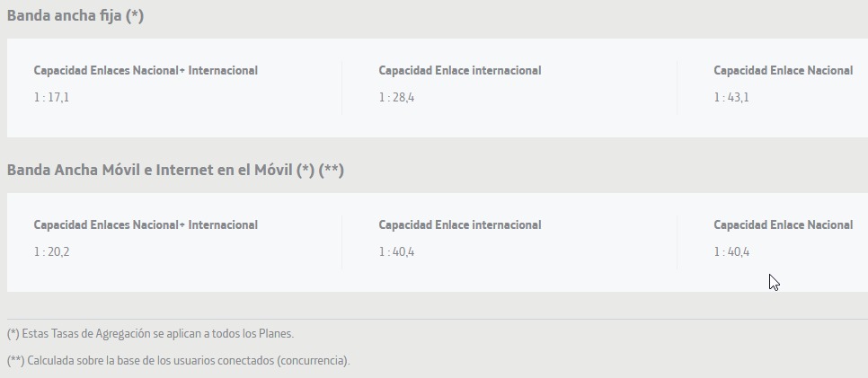Click the mobile section 'Capacidad Enlace internacional' label
This screenshot has width=868, height=378.
point(460,225)
